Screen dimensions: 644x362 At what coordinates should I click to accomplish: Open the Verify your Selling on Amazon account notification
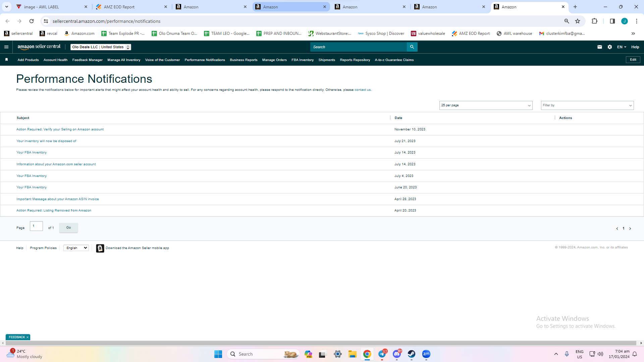[60, 129]
